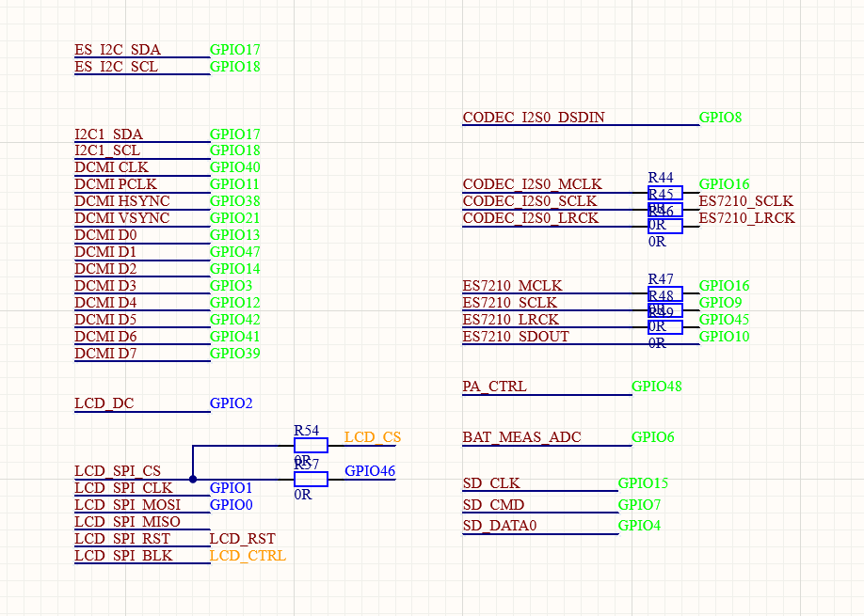Click the blue GPIO2 label

pyautogui.click(x=231, y=403)
